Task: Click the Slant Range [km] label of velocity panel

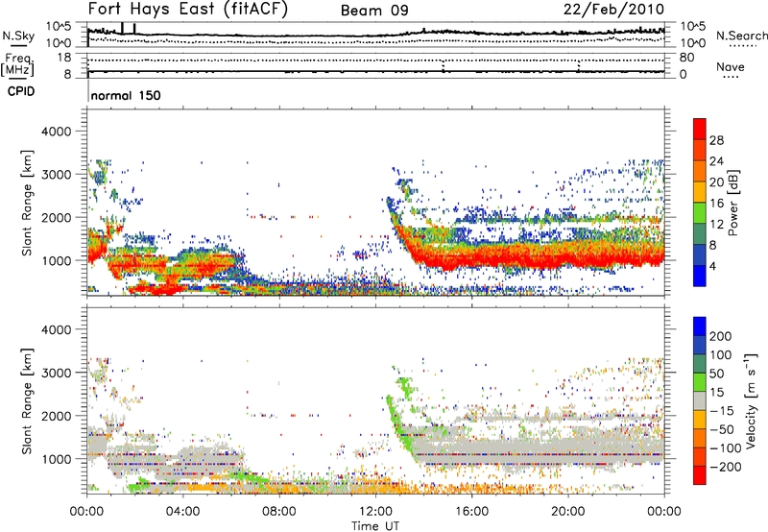Action: (x=28, y=401)
